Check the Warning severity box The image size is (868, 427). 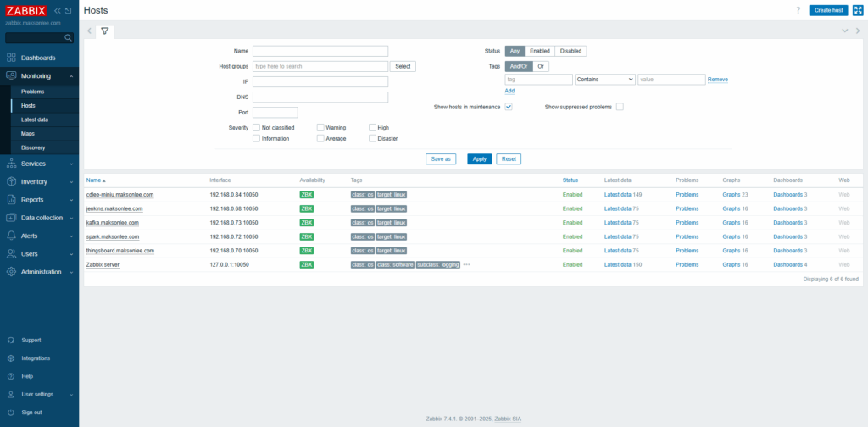pos(320,127)
